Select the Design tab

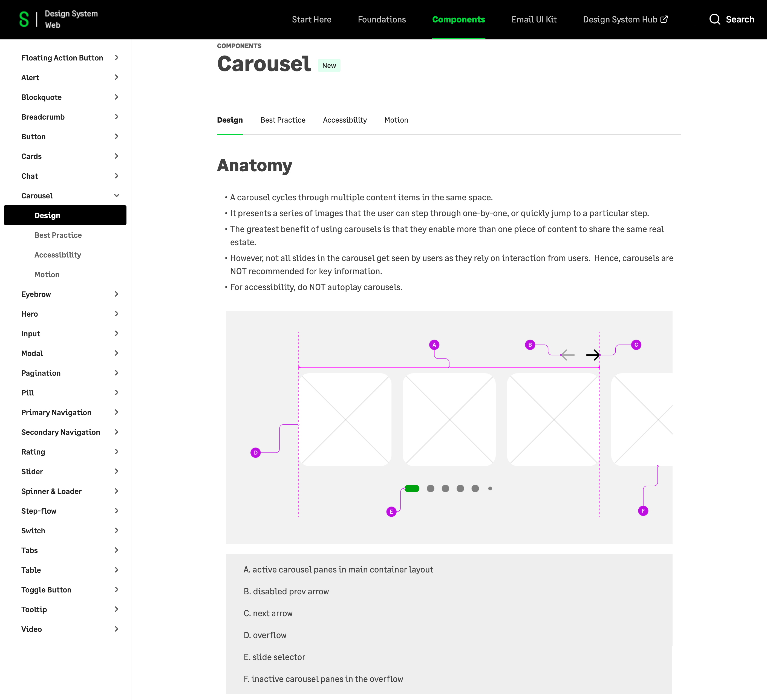[230, 120]
